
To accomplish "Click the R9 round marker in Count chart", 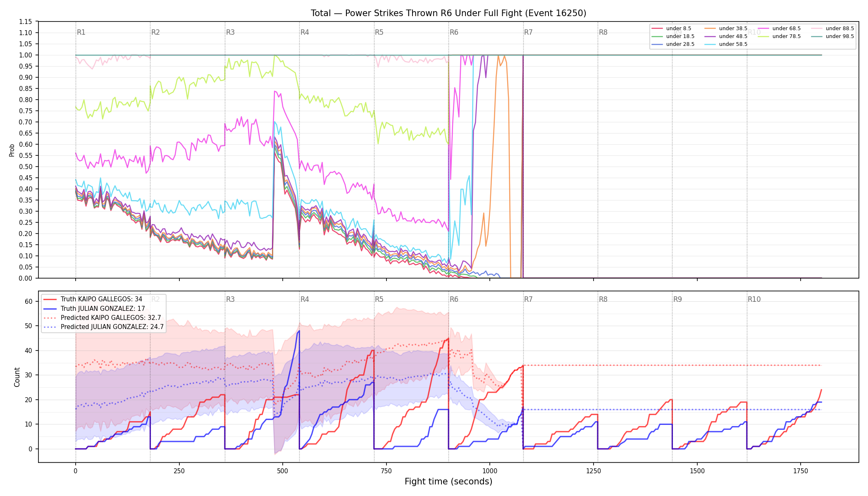I will point(677,299).
